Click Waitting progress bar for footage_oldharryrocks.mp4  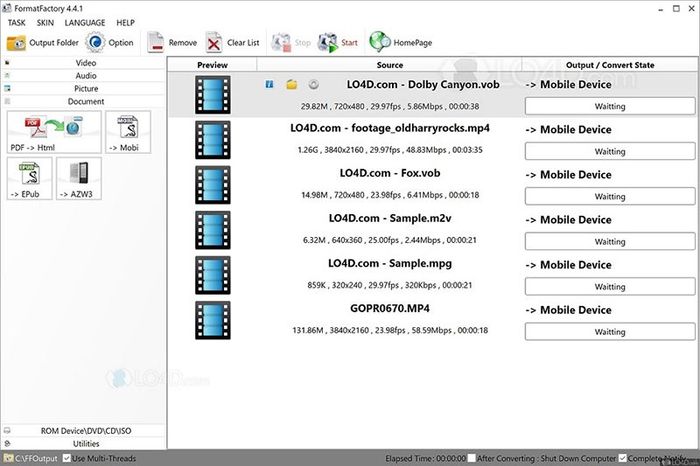point(610,151)
